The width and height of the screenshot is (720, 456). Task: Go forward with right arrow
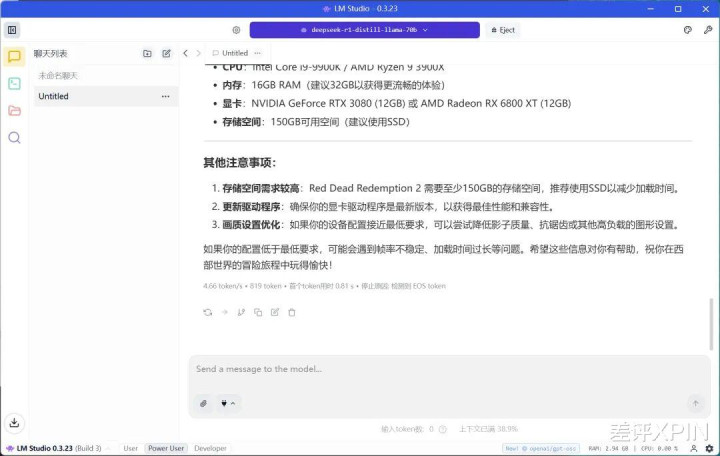point(198,53)
